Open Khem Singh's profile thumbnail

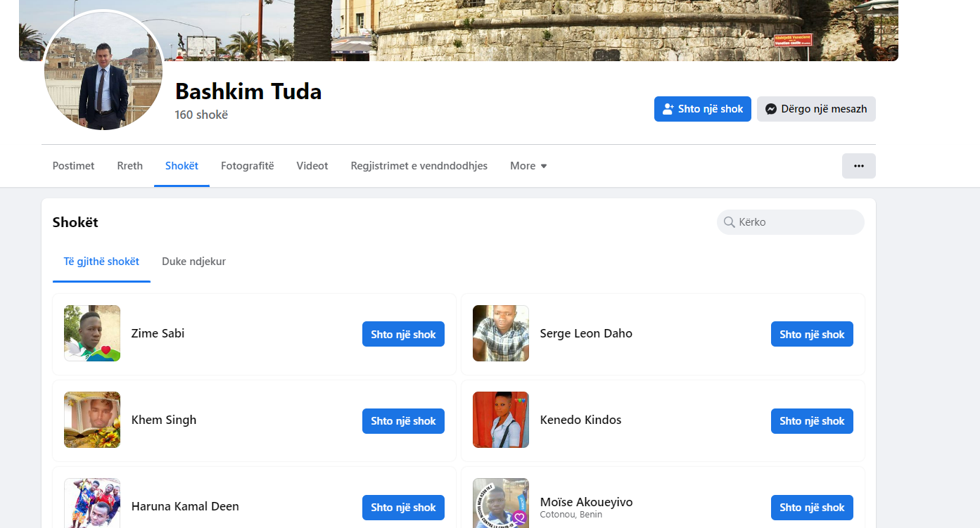(92, 420)
